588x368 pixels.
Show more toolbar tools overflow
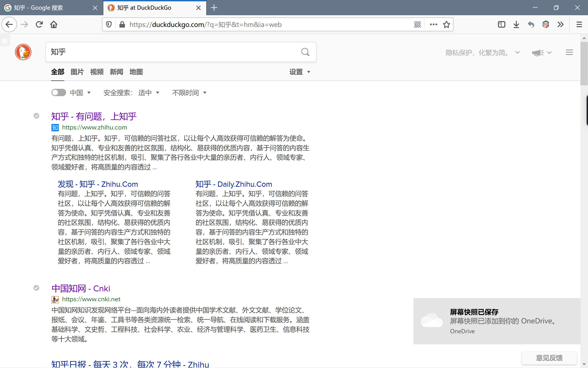coord(560,24)
